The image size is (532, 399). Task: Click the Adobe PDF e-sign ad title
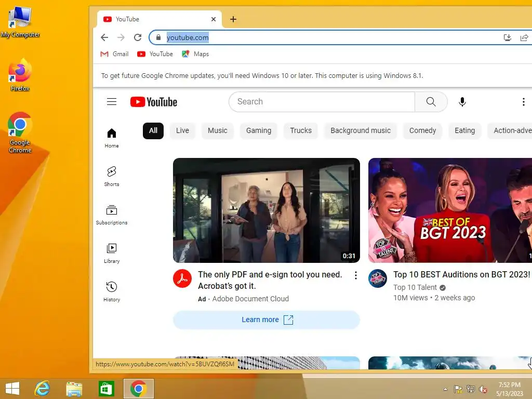point(270,280)
